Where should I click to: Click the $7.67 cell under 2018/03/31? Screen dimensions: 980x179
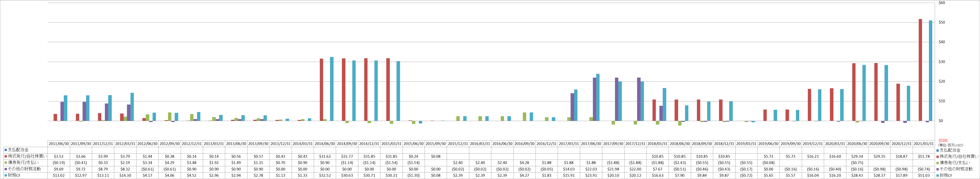point(658,169)
